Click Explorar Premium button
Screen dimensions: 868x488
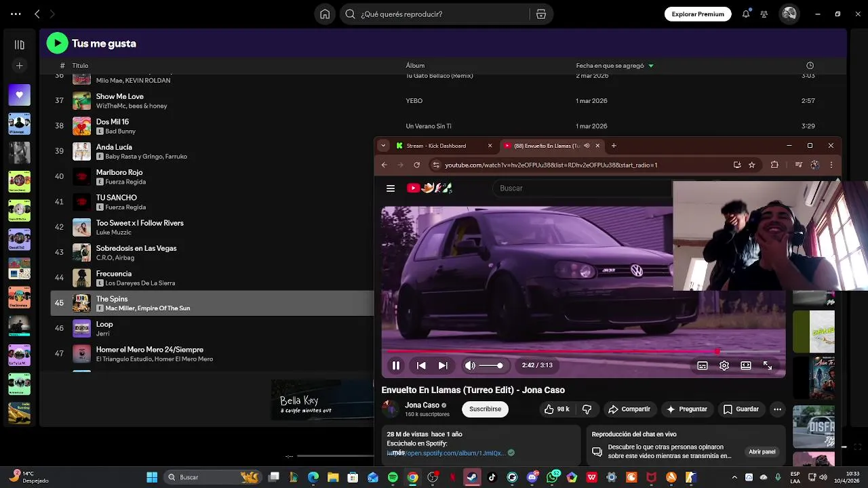pos(698,14)
